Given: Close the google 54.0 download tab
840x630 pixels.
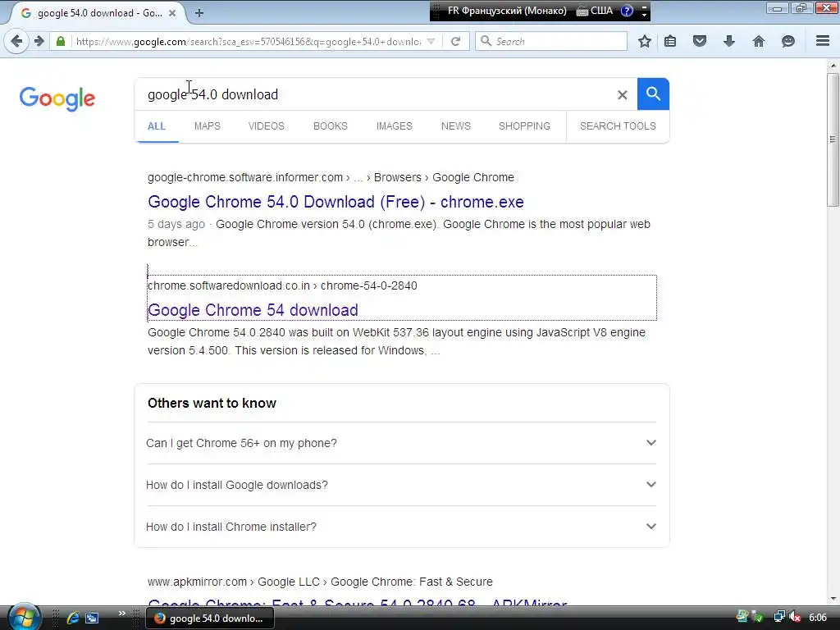Looking at the screenshot, I should point(172,13).
